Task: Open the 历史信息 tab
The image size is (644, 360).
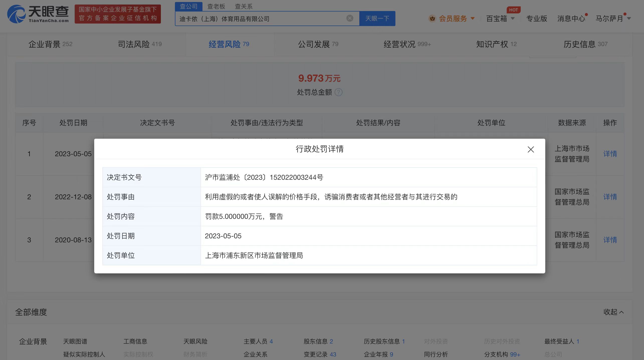Action: tap(586, 44)
